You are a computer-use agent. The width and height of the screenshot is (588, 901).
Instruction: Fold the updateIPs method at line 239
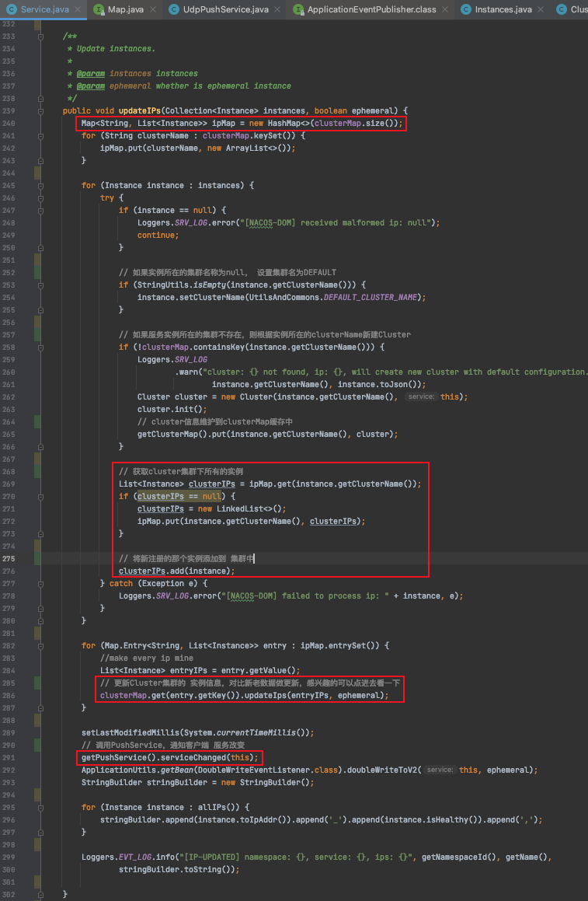(40, 111)
